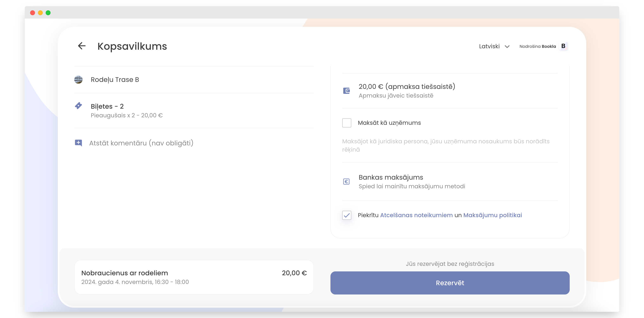Image resolution: width=644 pixels, height=318 pixels.
Task: Open the Atcelšanas noteikumiem link
Action: [416, 215]
